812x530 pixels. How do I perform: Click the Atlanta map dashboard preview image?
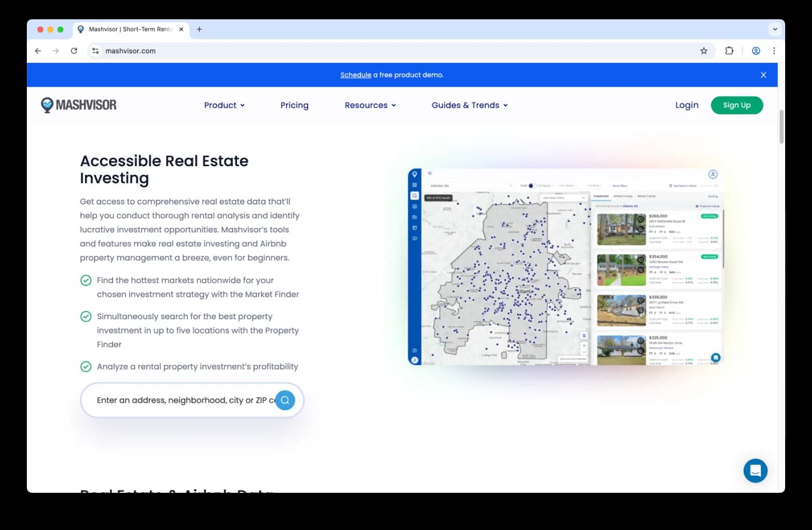point(565,267)
